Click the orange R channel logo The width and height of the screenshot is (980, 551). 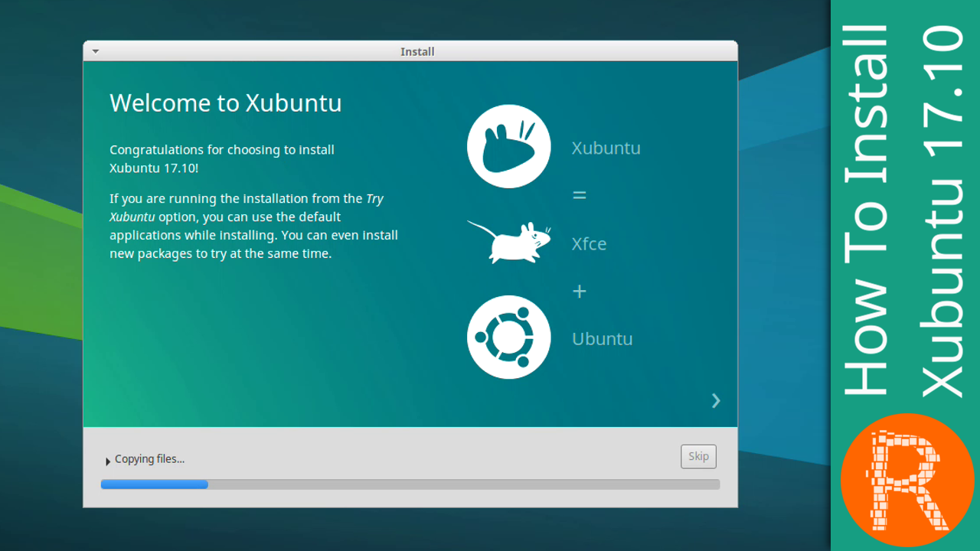907,480
